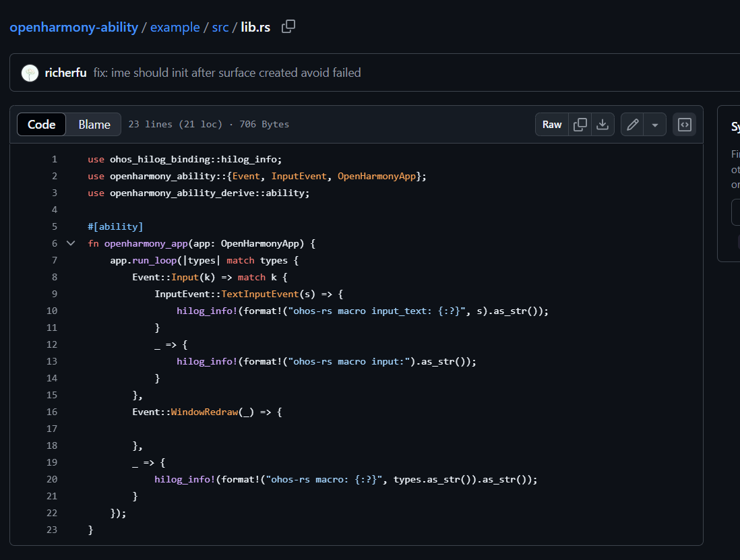Viewport: 740px width, 560px height.
Task: Select line number 23
Action: [x=52, y=530]
